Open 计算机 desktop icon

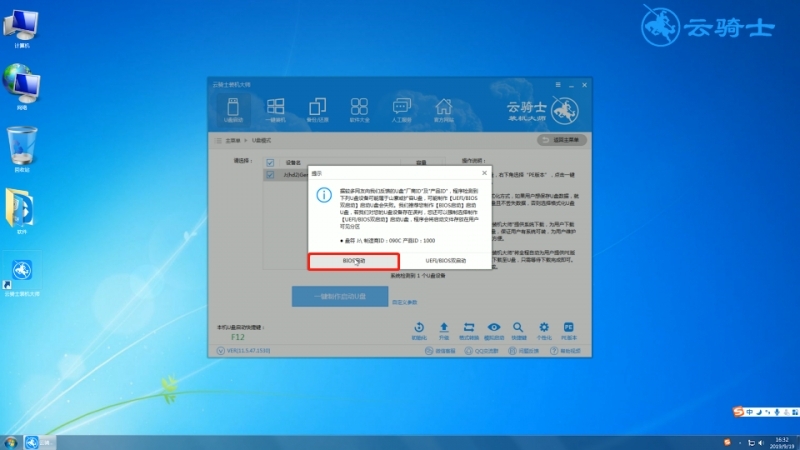pyautogui.click(x=21, y=29)
